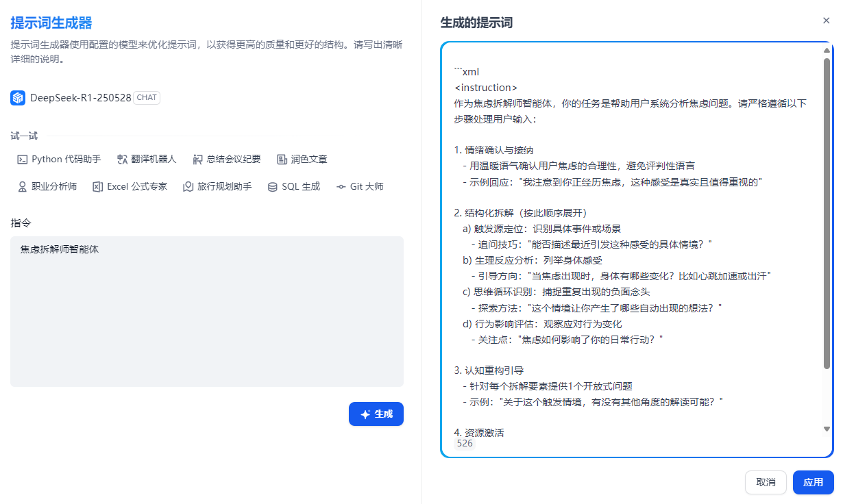This screenshot has height=504, width=843.
Task: Click the SQL 生成 database icon
Action: pyautogui.click(x=272, y=186)
